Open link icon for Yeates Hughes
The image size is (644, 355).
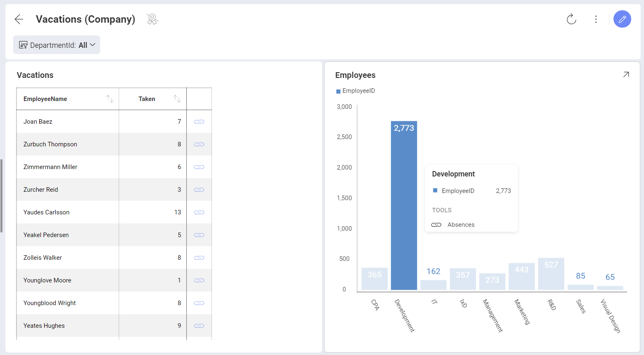pos(199,326)
